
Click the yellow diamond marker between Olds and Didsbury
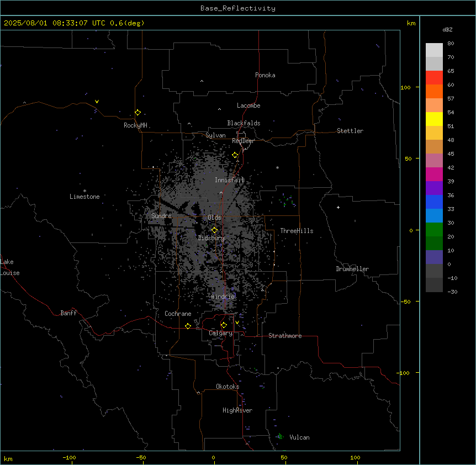pyautogui.click(x=214, y=230)
